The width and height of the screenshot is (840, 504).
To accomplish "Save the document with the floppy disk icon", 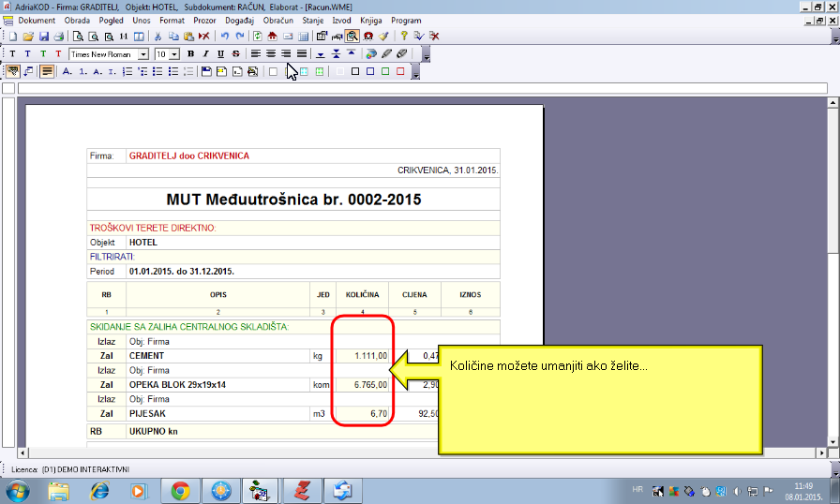I will click(x=44, y=37).
